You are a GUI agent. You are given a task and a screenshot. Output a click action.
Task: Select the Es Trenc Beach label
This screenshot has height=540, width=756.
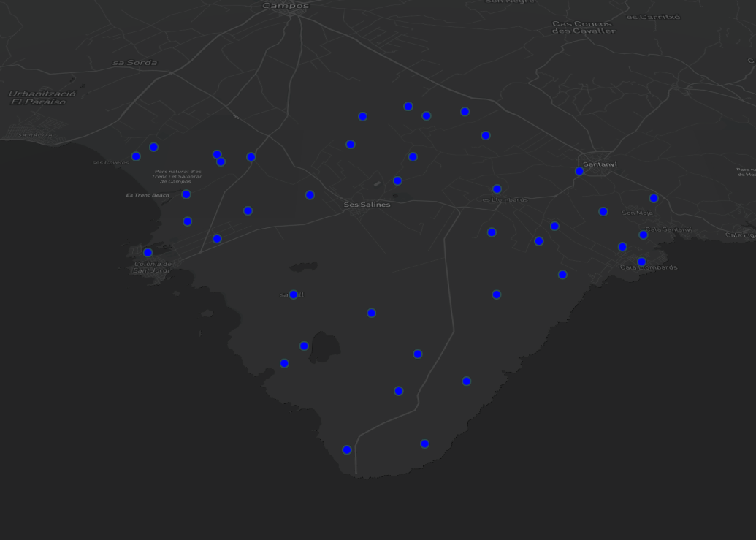(148, 195)
